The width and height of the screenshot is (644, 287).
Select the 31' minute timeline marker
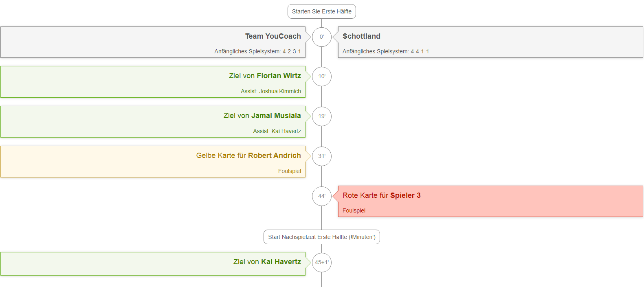(322, 156)
